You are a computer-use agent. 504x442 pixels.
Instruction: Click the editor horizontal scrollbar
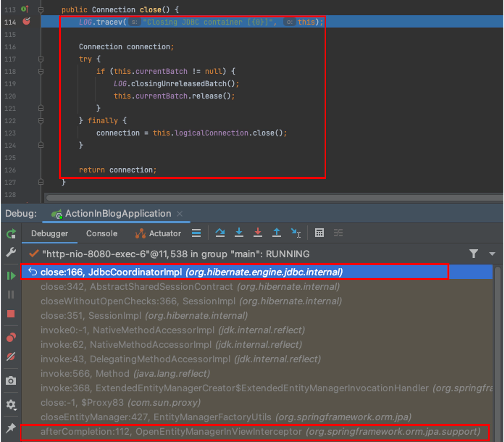(271, 198)
